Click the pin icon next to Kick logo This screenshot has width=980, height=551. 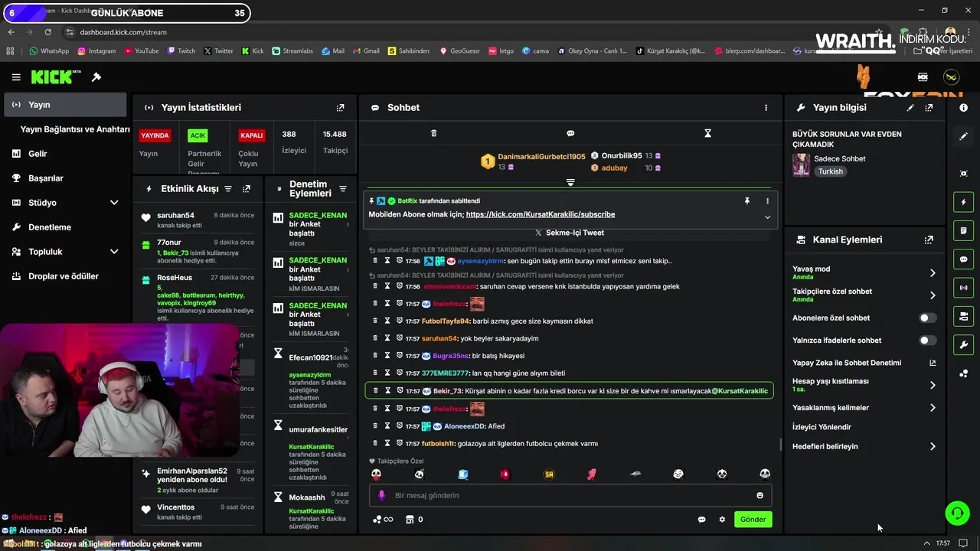coord(96,77)
